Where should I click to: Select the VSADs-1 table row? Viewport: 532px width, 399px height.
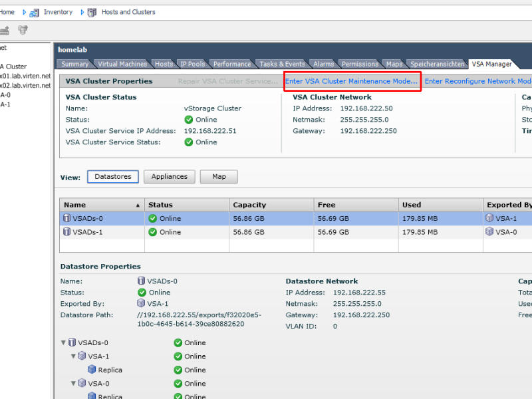(295, 232)
